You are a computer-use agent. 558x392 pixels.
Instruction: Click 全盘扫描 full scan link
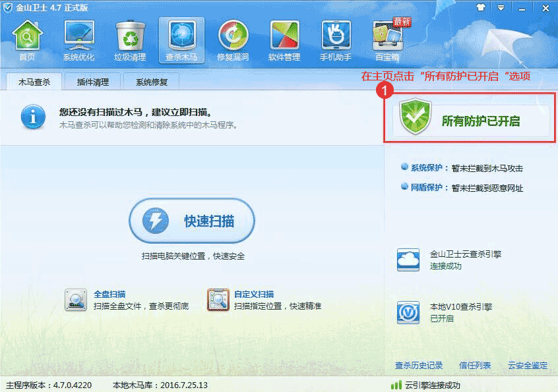109,294
